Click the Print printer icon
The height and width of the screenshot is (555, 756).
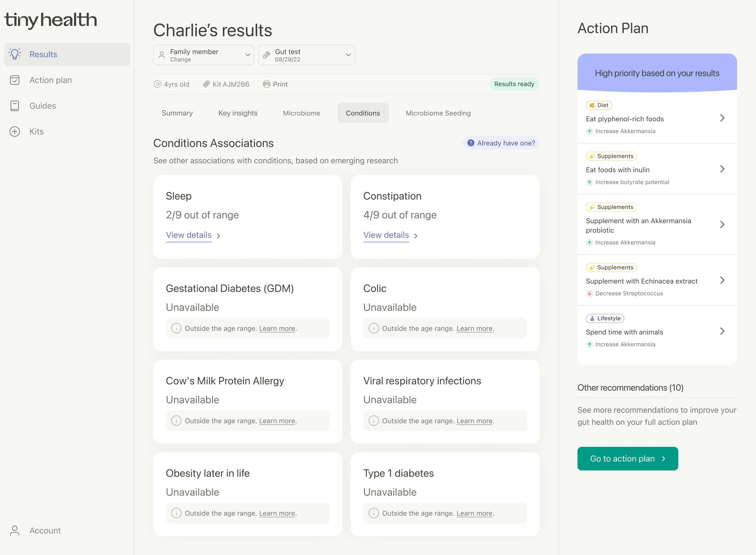tap(266, 84)
